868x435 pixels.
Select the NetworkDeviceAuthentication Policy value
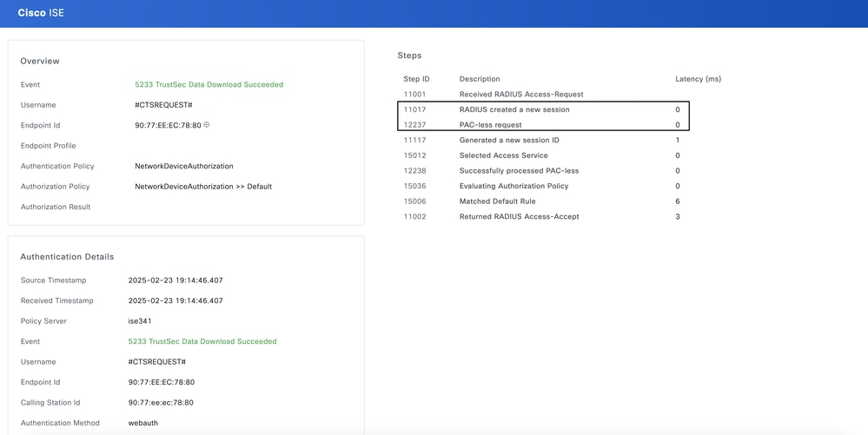point(184,166)
